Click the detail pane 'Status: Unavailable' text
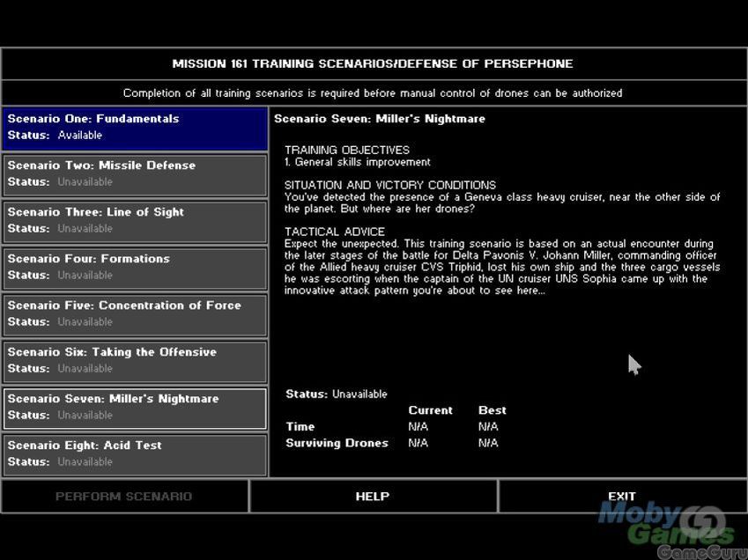Screen dimensions: 748x560 tap(337, 394)
